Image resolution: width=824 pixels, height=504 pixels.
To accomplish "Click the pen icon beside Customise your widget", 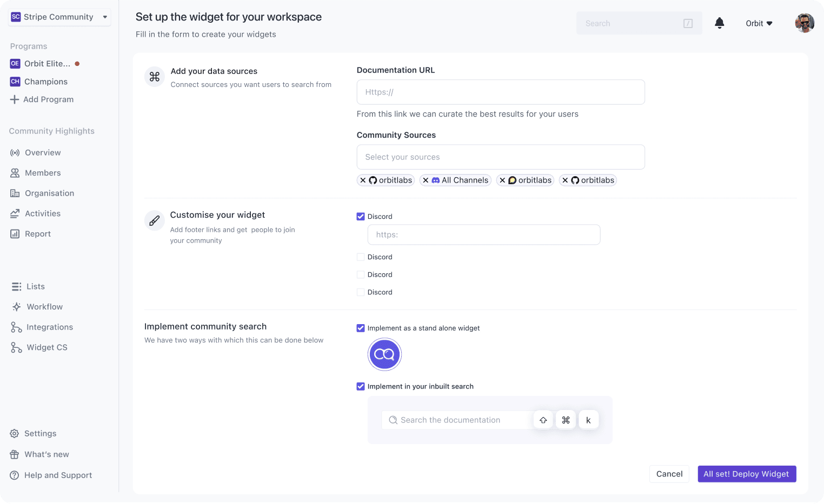I will click(x=154, y=220).
